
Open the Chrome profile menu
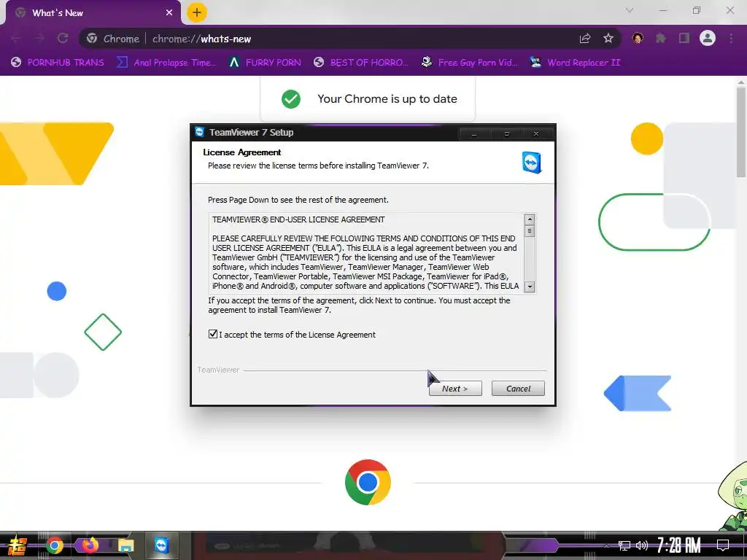pos(708,38)
